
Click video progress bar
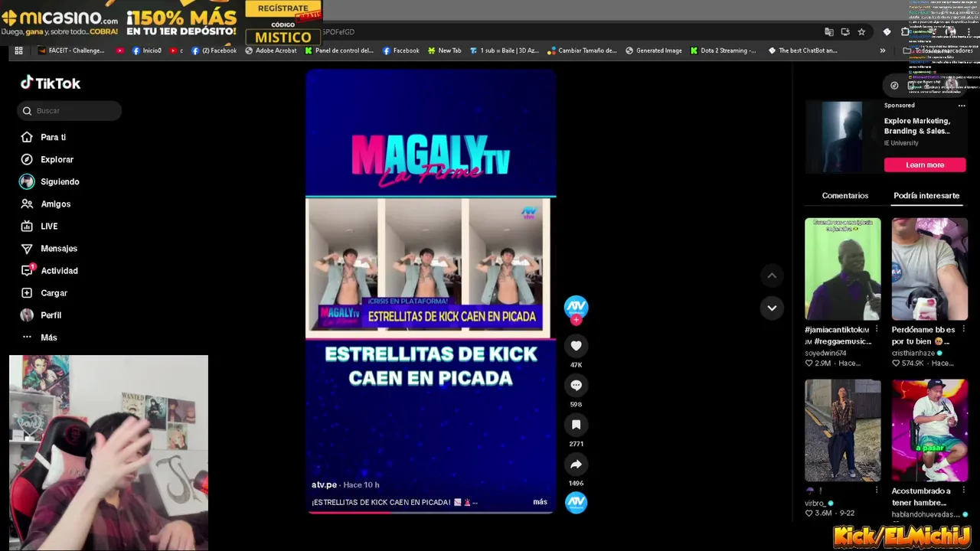(430, 512)
